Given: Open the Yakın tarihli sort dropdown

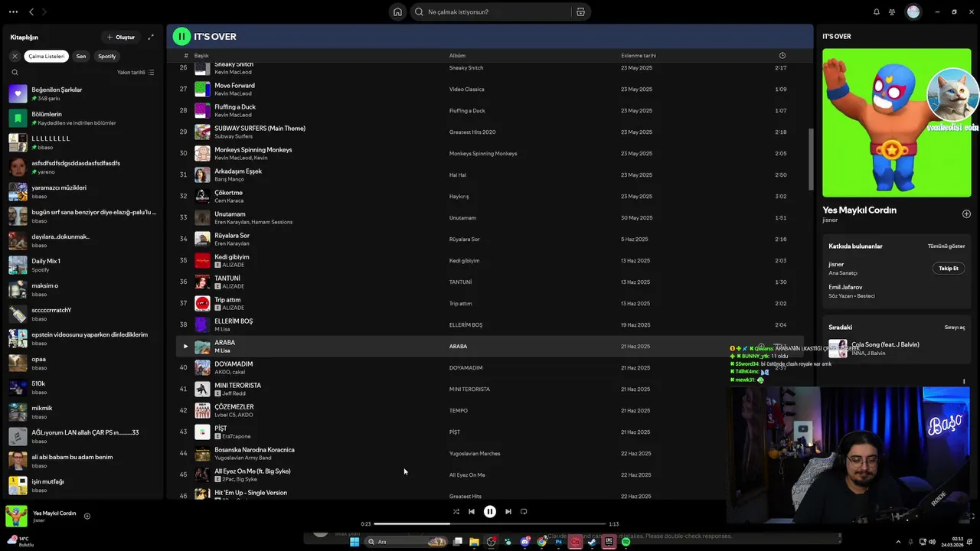Looking at the screenshot, I should coord(136,73).
